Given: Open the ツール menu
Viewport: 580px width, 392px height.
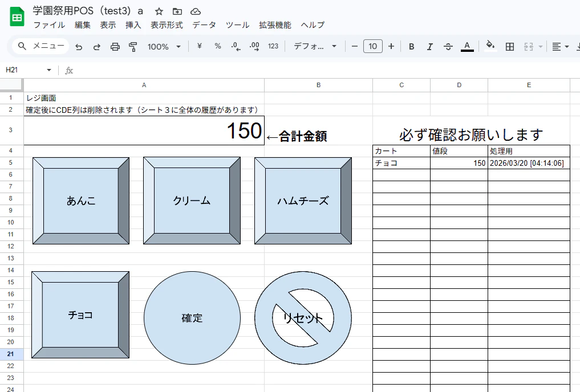Looking at the screenshot, I should coord(237,25).
